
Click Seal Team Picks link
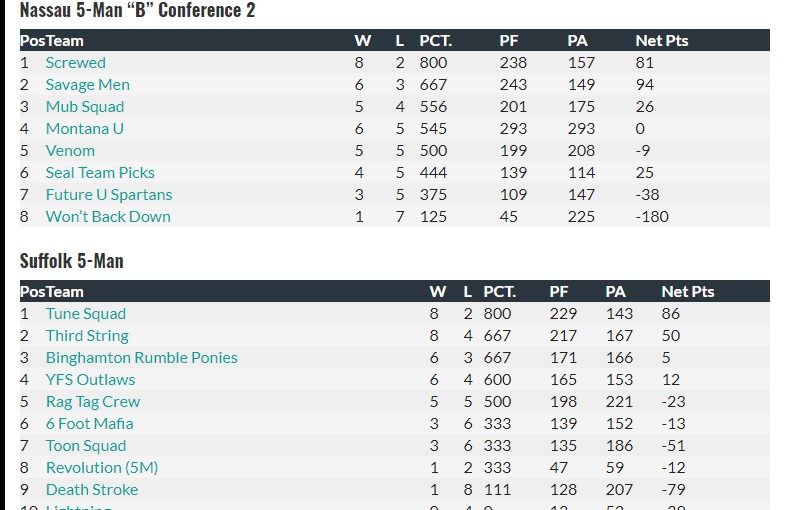coord(100,172)
